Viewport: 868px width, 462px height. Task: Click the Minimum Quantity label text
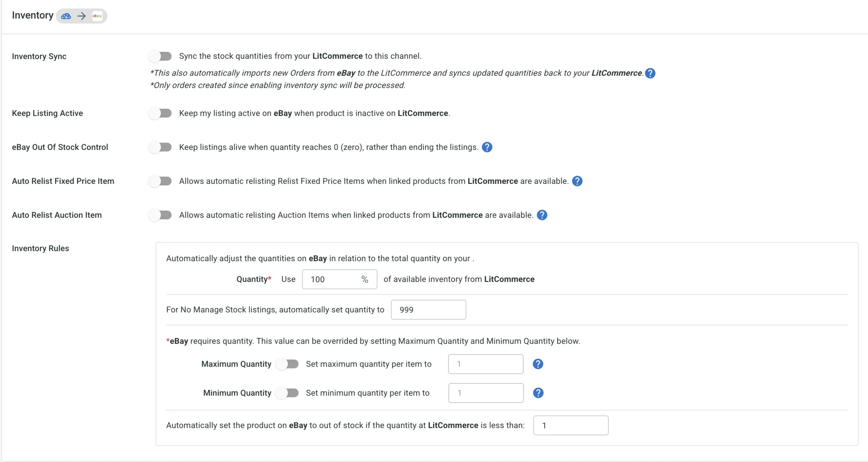point(237,393)
